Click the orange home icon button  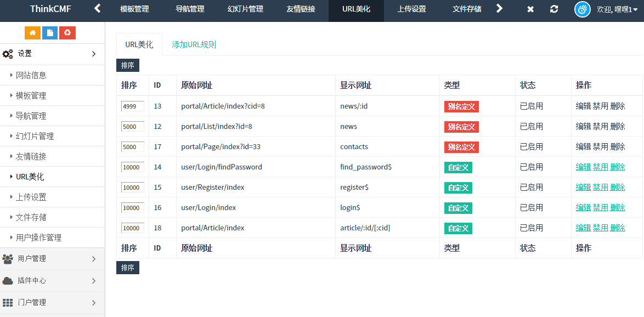(32, 33)
